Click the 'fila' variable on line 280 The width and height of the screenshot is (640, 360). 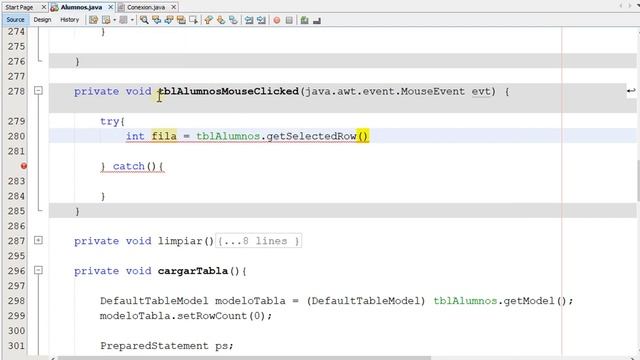tap(164, 136)
